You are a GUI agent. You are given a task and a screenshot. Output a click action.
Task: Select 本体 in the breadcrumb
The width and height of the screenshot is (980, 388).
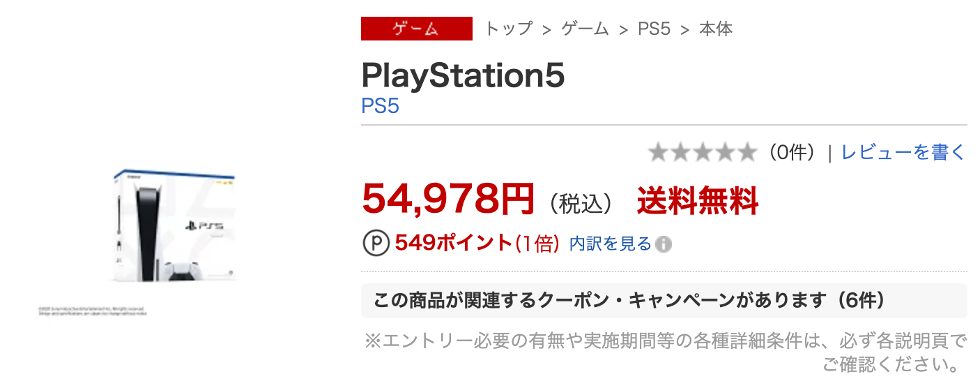coord(716,29)
